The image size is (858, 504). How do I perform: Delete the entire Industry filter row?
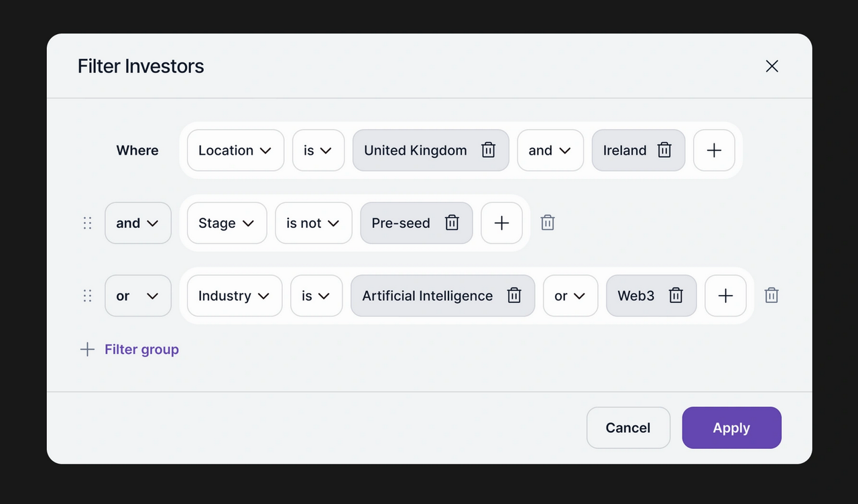772,296
